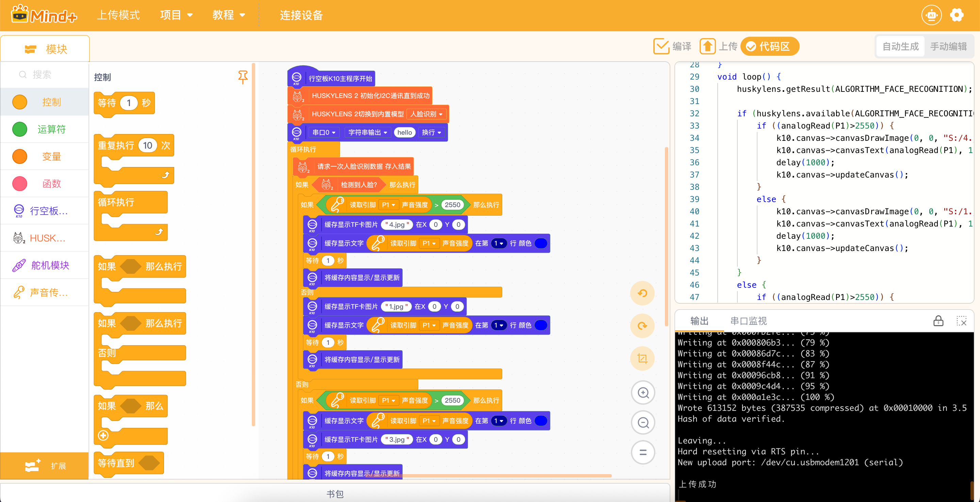This screenshot has height=502, width=980.
Task: Open the 换行 dropdown in serial block
Action: 431,132
